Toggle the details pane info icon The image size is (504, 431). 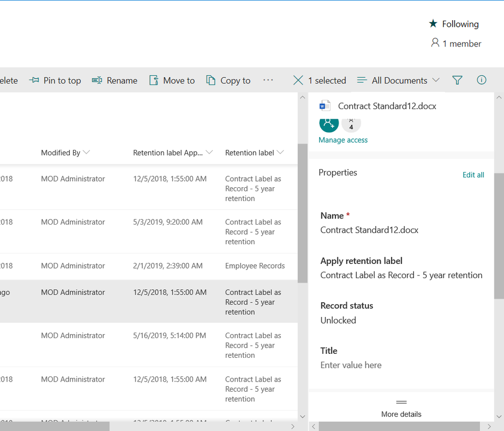(481, 80)
